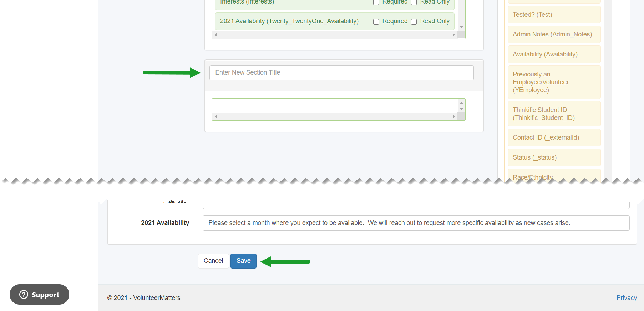Click the 2021 Availability text field

(x=416, y=223)
